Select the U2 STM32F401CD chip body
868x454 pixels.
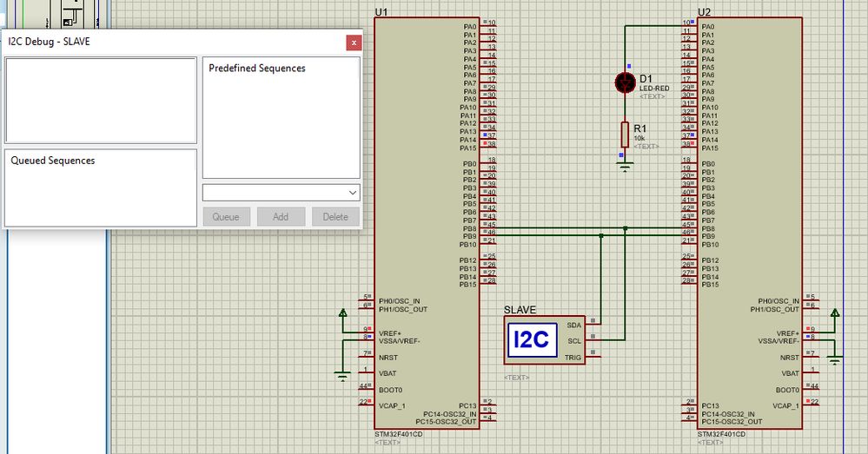pyautogui.click(x=750, y=223)
